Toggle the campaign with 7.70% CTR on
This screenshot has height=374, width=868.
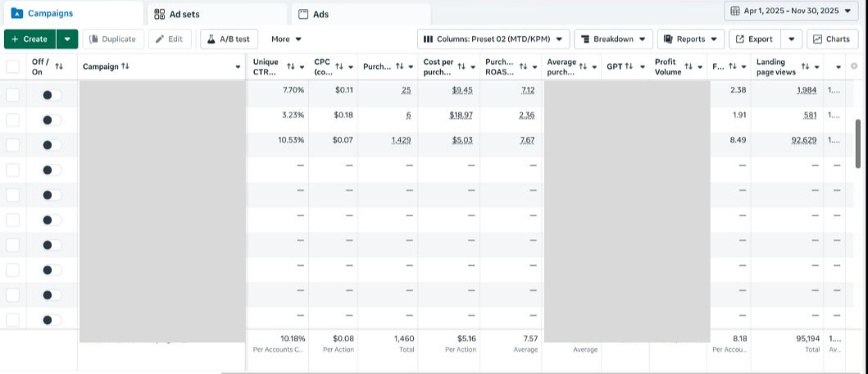(x=52, y=95)
